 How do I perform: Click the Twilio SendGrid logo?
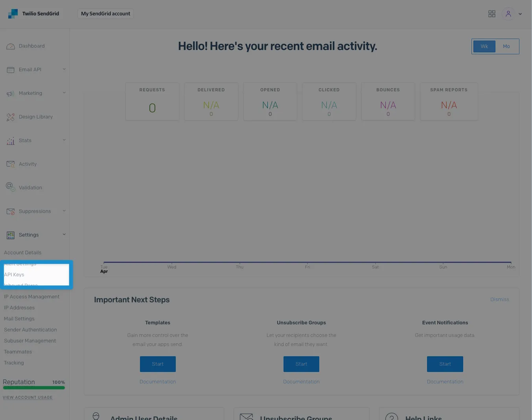(x=34, y=14)
